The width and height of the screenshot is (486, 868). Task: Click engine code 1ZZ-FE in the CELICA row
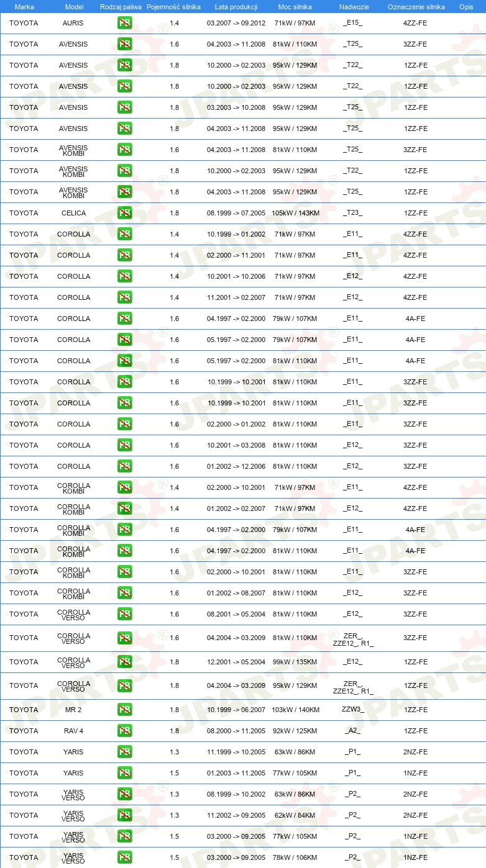[x=415, y=213]
